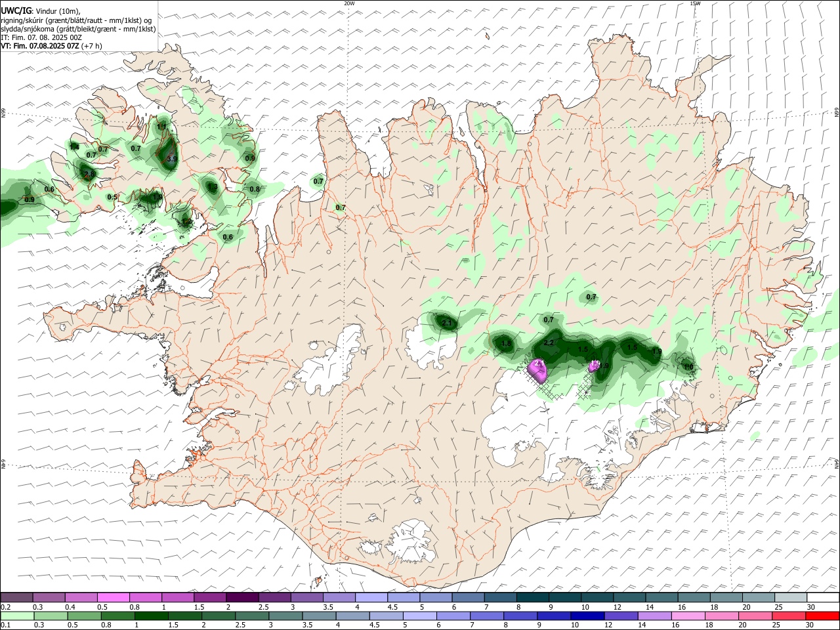Click the 'UWC/IG: Vindur (10m)' title text
Image resolution: width=840 pixels, height=630 pixels.
click(x=40, y=10)
